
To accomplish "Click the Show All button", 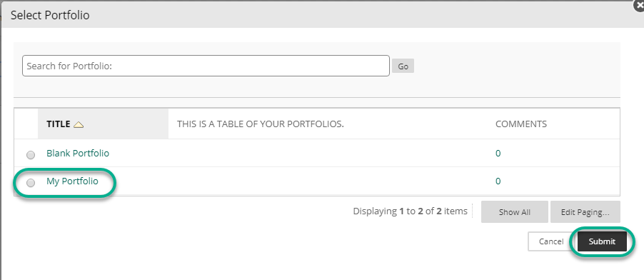I will point(515,211).
